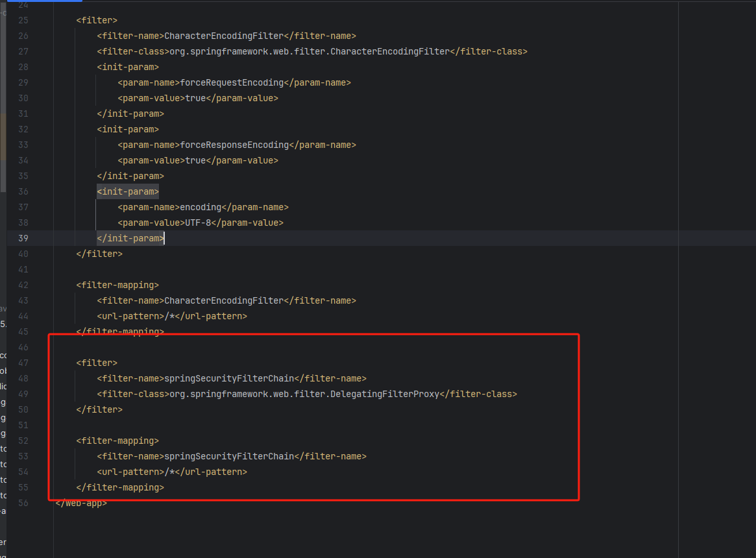756x558 pixels.
Task: Click springSecurityFilterChain on line 53
Action: (229, 456)
